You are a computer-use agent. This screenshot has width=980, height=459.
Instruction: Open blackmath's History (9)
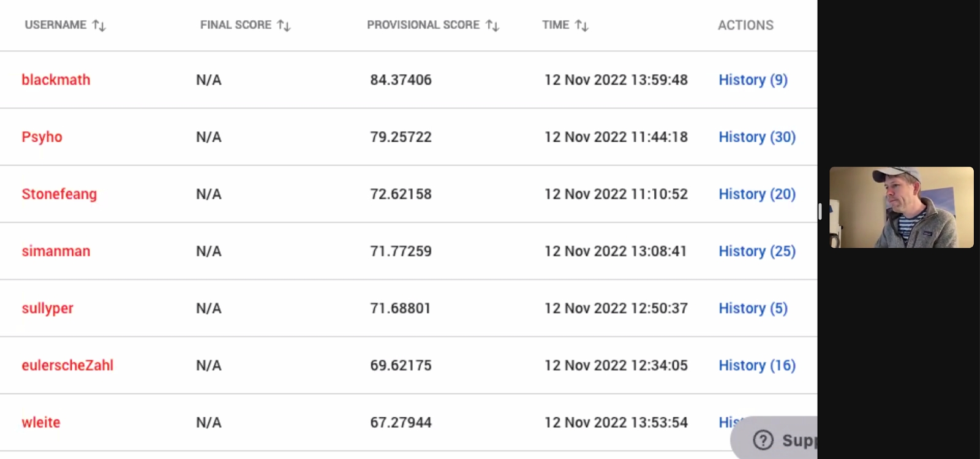(753, 80)
